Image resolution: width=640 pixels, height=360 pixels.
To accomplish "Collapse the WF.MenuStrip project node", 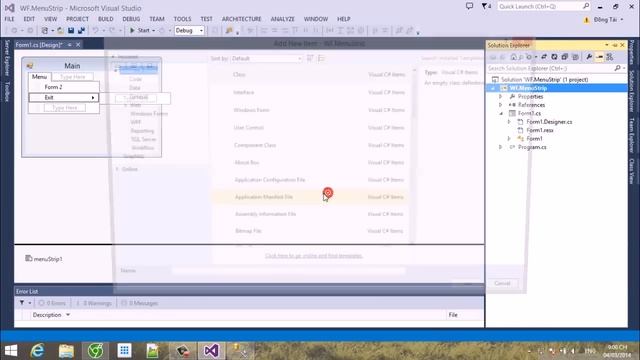I will click(493, 88).
